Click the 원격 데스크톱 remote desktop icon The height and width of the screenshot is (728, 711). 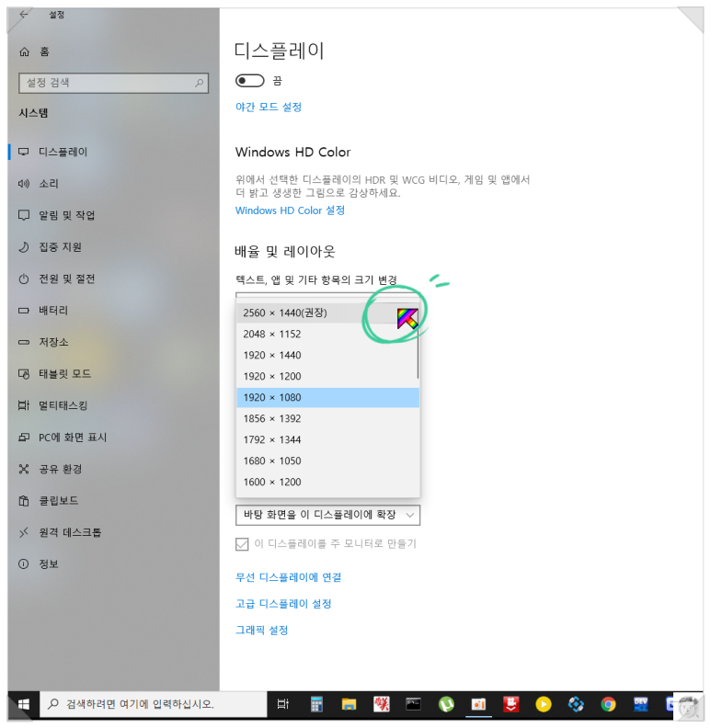24,532
